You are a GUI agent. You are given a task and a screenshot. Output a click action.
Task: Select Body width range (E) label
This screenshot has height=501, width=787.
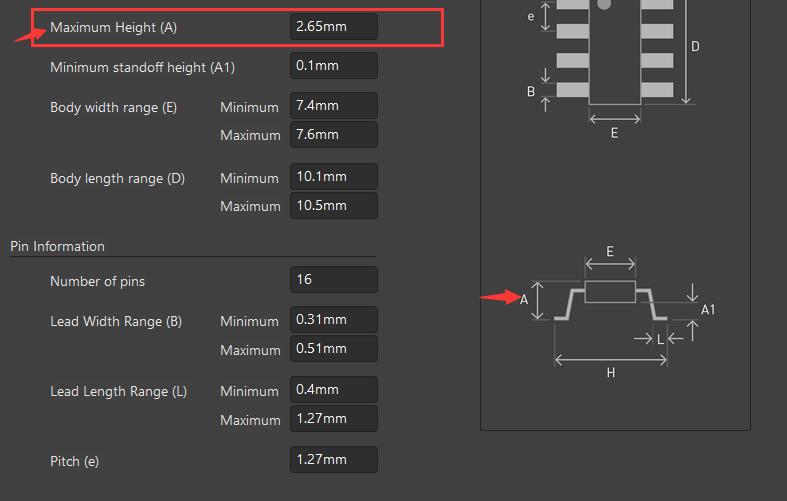(113, 107)
